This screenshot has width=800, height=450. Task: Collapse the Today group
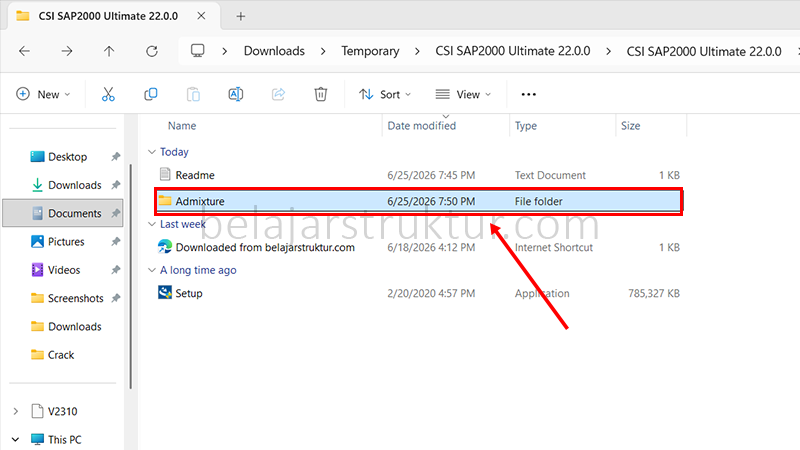(152, 152)
